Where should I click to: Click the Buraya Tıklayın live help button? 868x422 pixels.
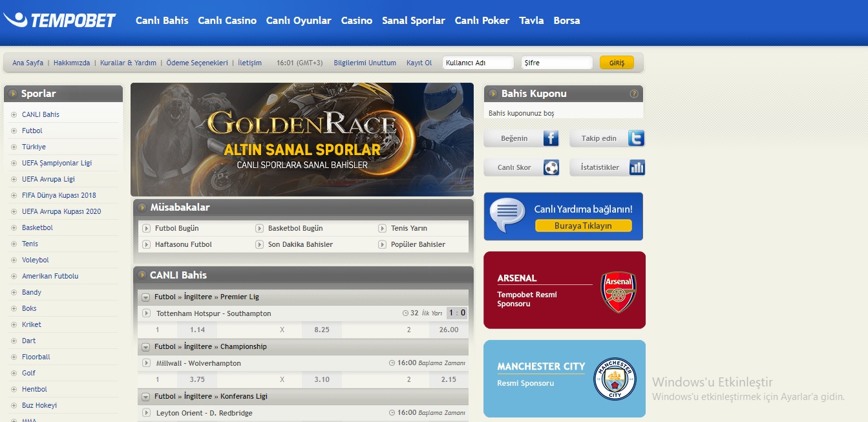(582, 226)
